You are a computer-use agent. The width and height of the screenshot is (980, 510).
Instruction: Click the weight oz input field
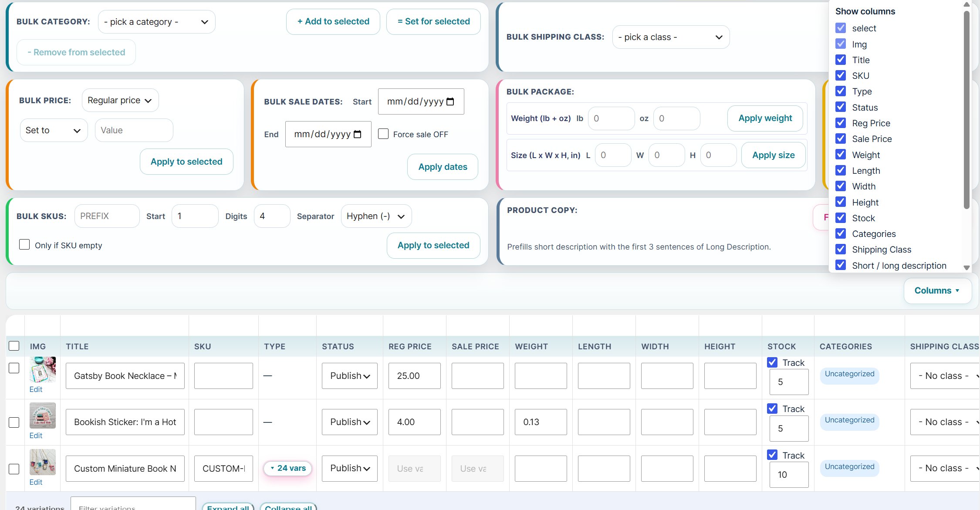click(x=677, y=118)
